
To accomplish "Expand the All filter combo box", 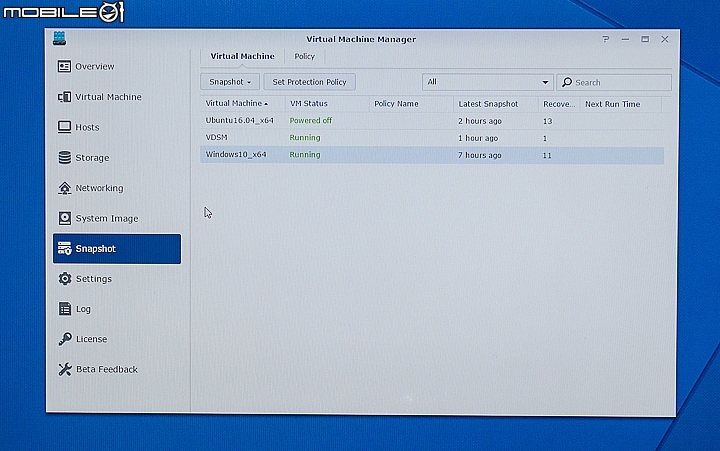I will pos(488,82).
